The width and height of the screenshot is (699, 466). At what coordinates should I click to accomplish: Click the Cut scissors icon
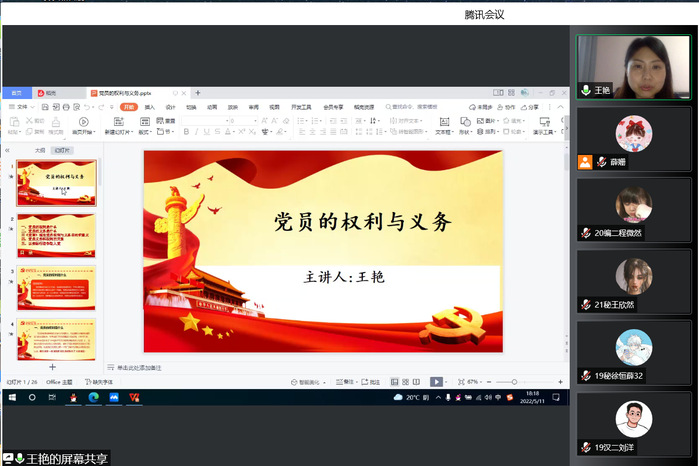point(29,120)
